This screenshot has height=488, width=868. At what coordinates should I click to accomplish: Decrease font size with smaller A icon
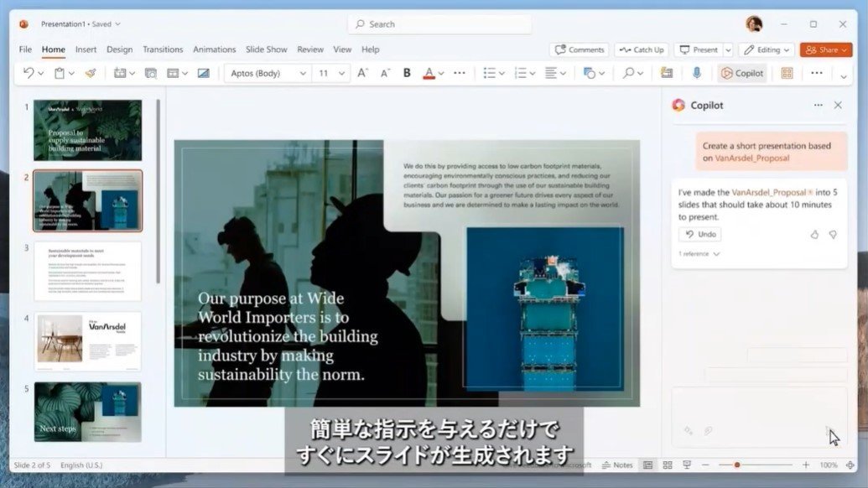pos(385,73)
